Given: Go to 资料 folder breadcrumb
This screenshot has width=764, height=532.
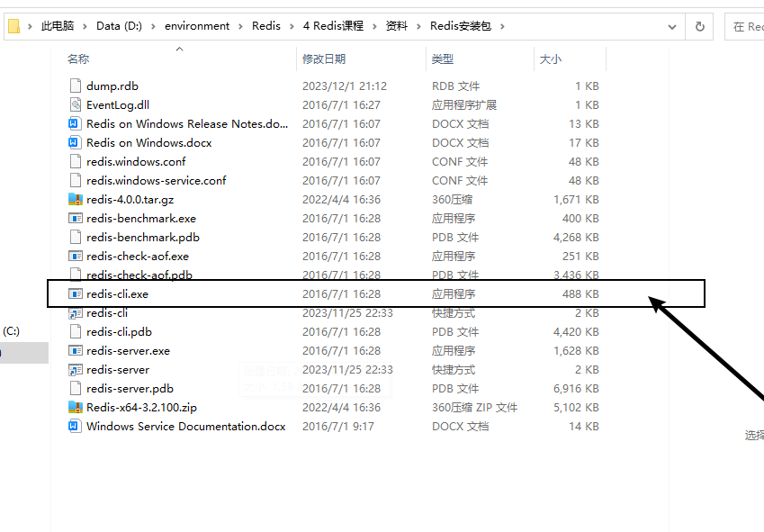Looking at the screenshot, I should pyautogui.click(x=397, y=26).
